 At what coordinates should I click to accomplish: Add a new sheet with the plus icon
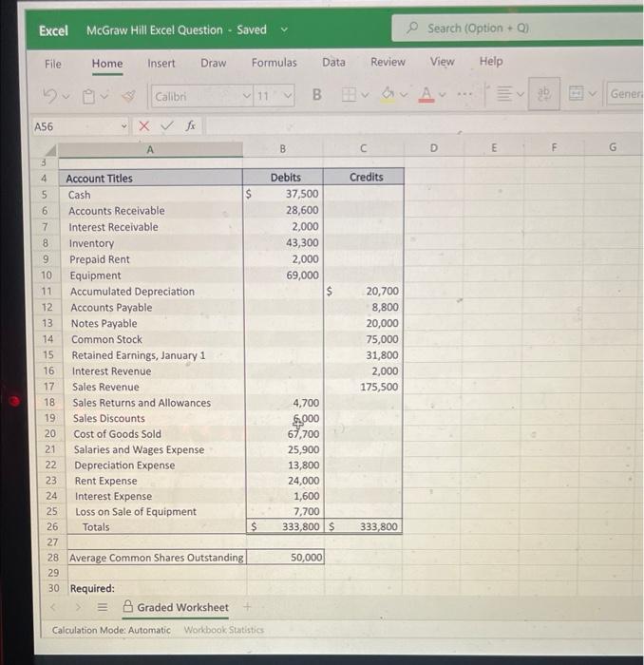tap(247, 607)
